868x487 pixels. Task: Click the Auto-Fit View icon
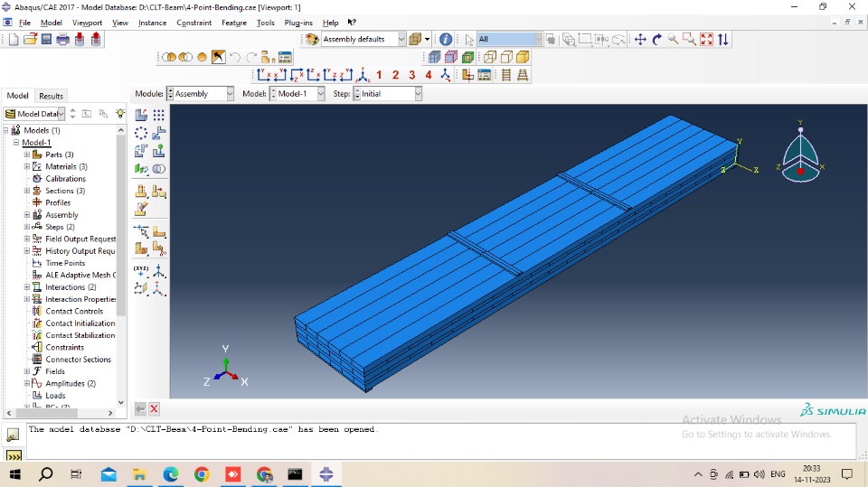707,39
